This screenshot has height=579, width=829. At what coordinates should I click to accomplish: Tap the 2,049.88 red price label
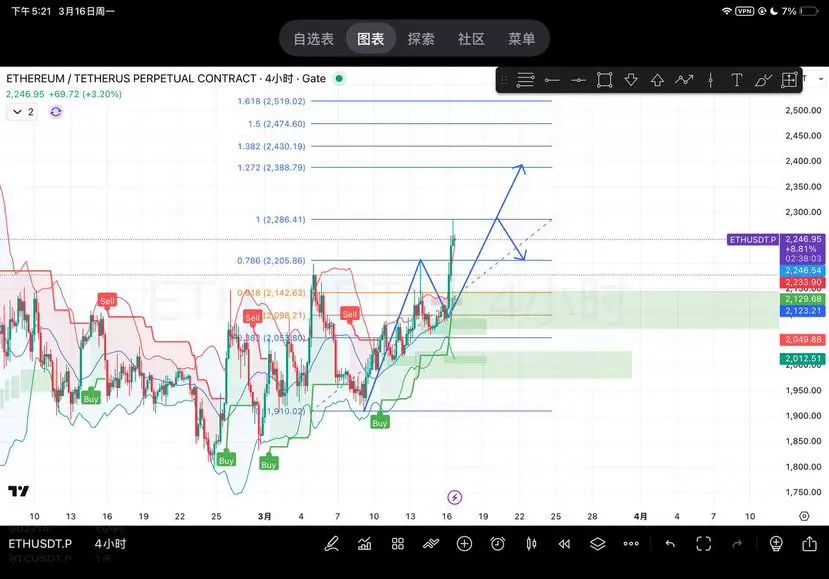(x=803, y=339)
